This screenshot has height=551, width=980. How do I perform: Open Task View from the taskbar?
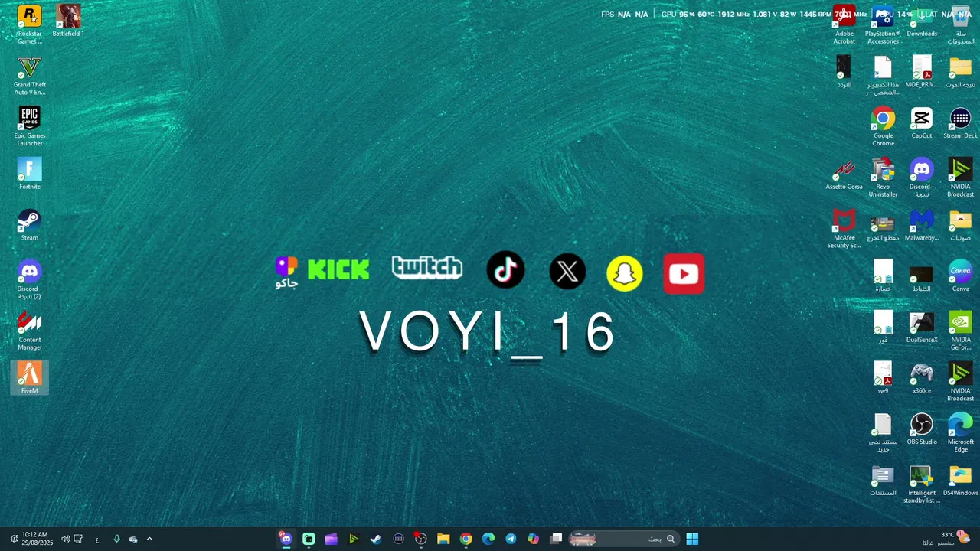pos(557,539)
